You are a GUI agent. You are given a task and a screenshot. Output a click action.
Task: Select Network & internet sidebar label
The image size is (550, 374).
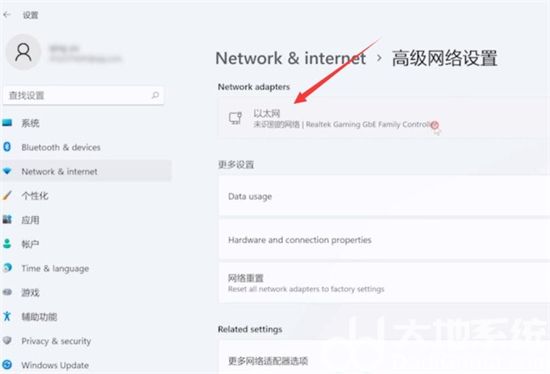coord(59,172)
